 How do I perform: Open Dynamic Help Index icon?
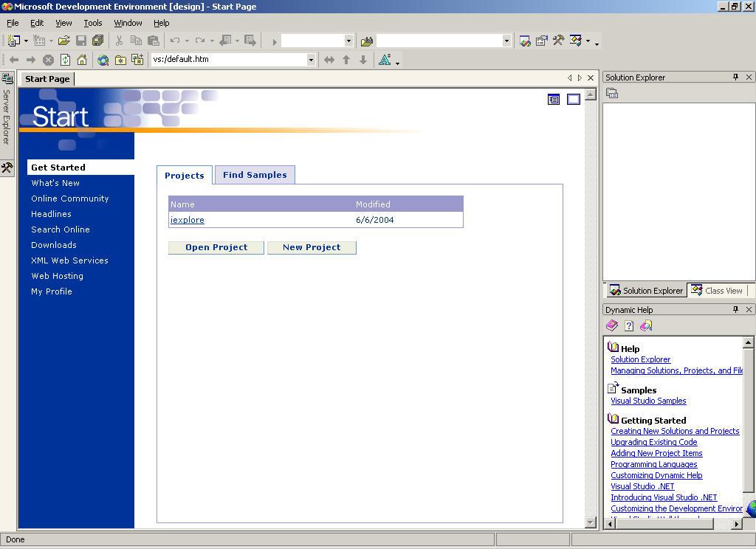pyautogui.click(x=629, y=326)
